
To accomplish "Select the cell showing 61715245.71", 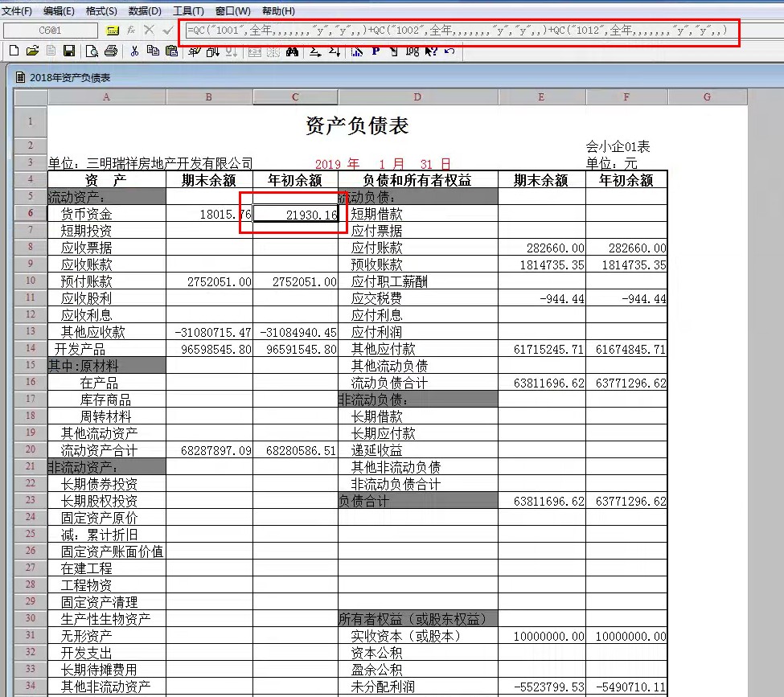I will coord(542,349).
